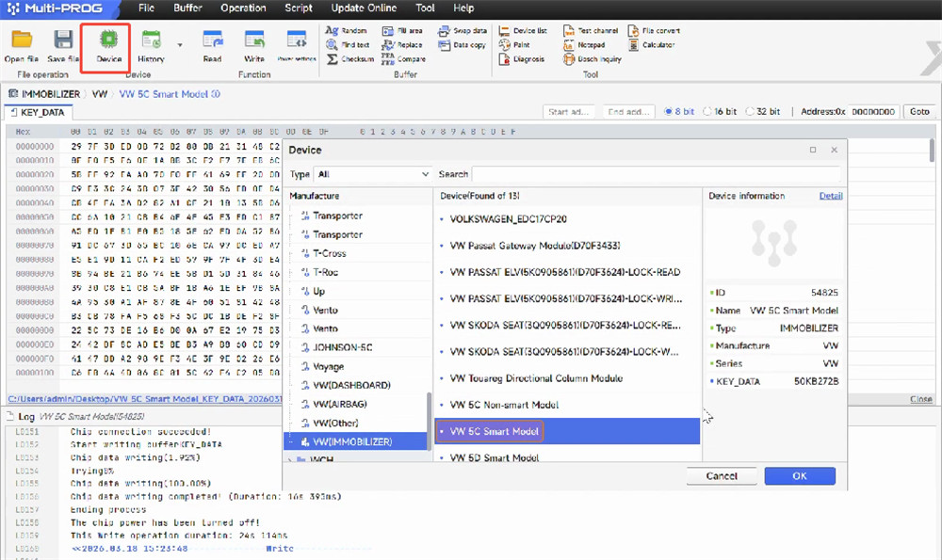Image resolution: width=942 pixels, height=560 pixels.
Task: Expand the WCH manufacturer tree node
Action: [x=291, y=460]
